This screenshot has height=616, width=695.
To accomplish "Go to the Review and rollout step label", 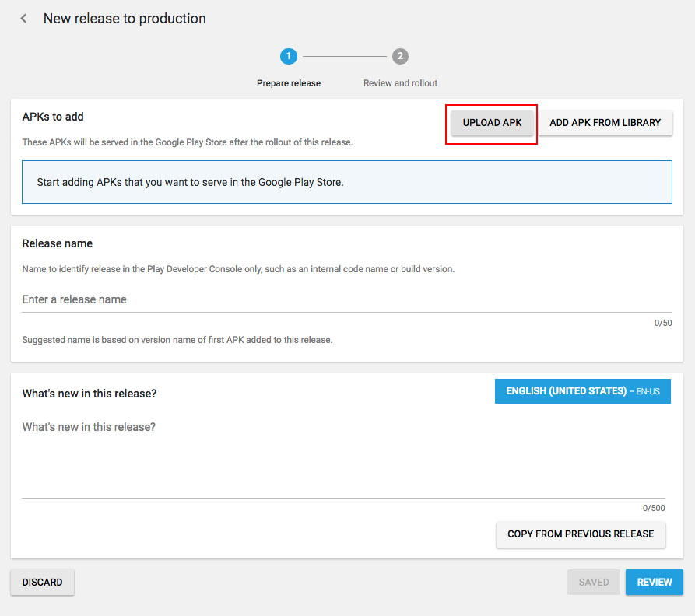I will point(400,83).
